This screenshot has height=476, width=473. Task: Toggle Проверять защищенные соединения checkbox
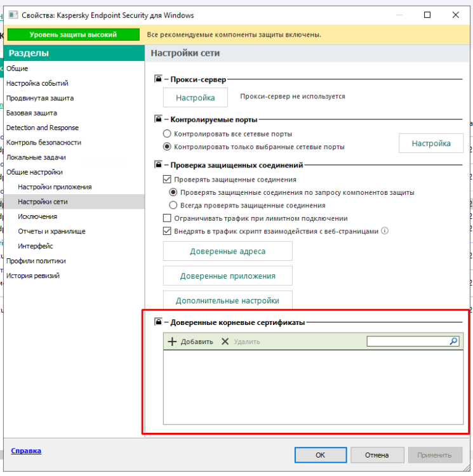[x=167, y=179]
